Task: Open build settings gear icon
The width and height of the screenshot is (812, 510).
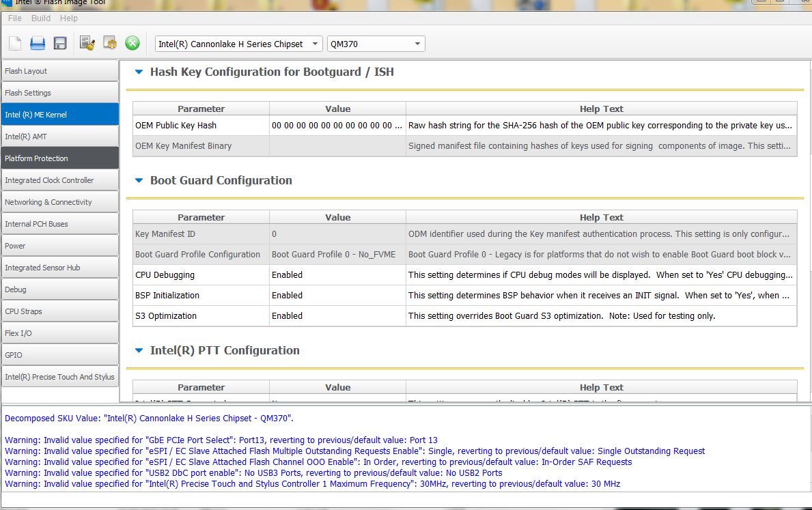Action: tap(110, 44)
